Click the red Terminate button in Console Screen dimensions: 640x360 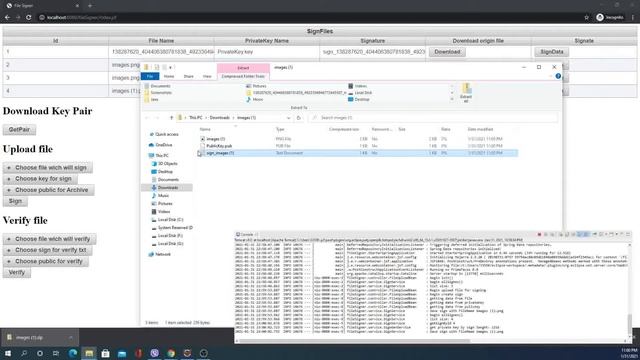tap(539, 235)
